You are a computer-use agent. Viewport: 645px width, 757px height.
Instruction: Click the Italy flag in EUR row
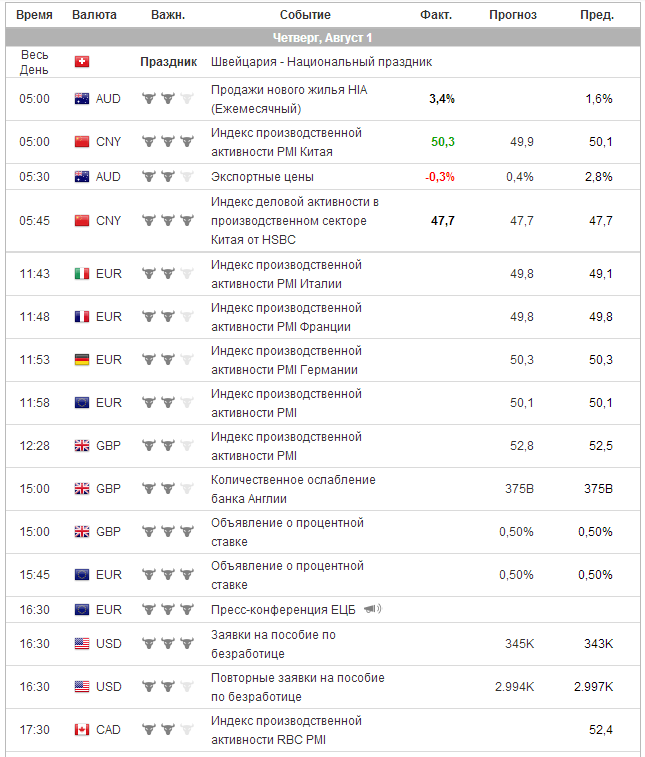tap(82, 274)
